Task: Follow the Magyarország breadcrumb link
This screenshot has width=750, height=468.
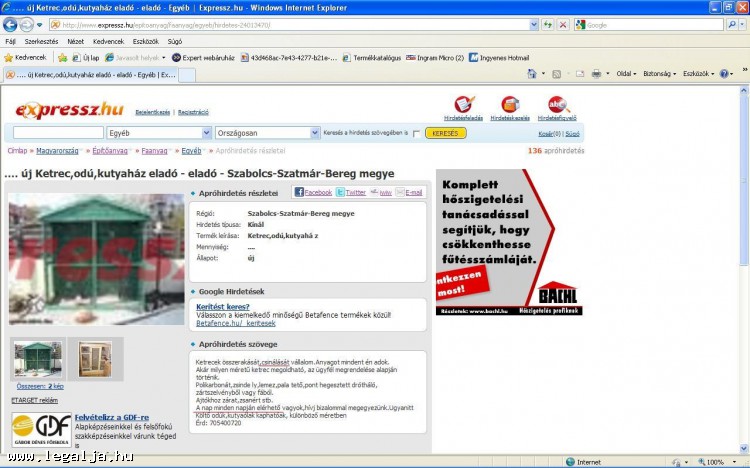Action: [x=58, y=151]
